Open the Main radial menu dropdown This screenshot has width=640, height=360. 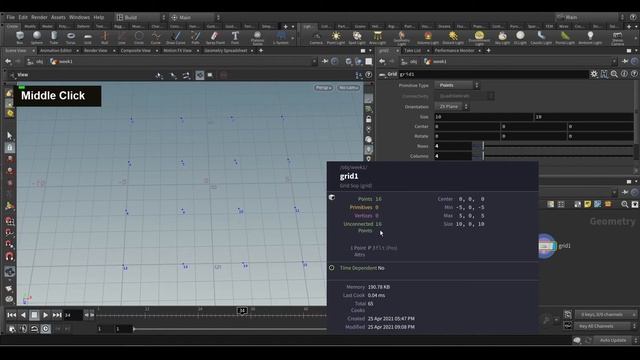[x=195, y=17]
